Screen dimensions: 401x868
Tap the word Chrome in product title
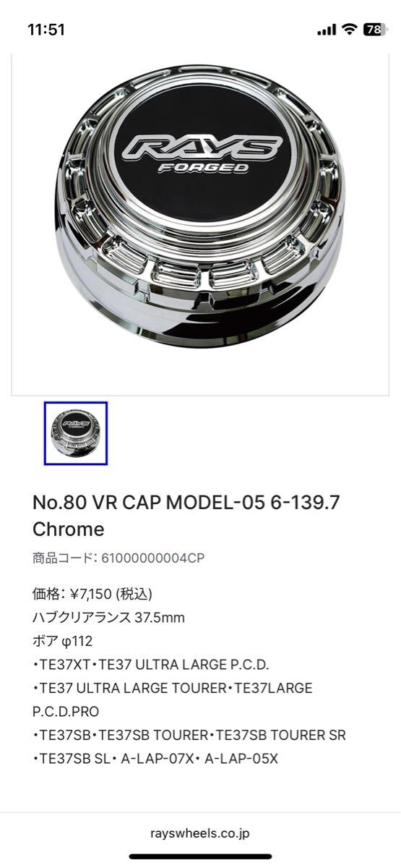tap(69, 529)
